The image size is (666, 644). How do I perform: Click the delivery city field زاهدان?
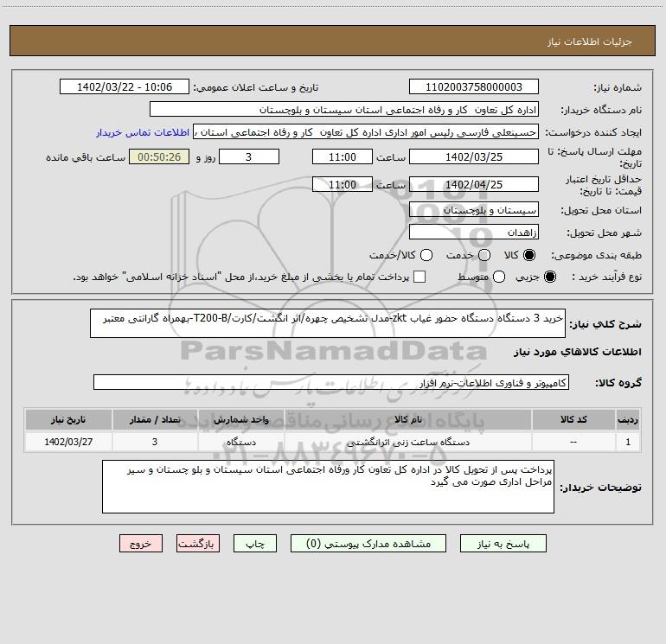[474, 233]
